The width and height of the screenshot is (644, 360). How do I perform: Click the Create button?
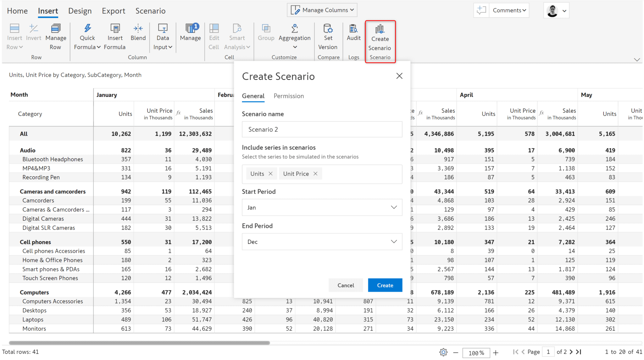tap(385, 285)
